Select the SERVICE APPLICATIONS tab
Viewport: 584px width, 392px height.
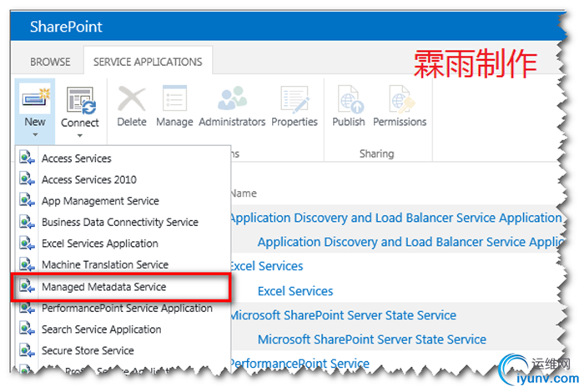148,62
